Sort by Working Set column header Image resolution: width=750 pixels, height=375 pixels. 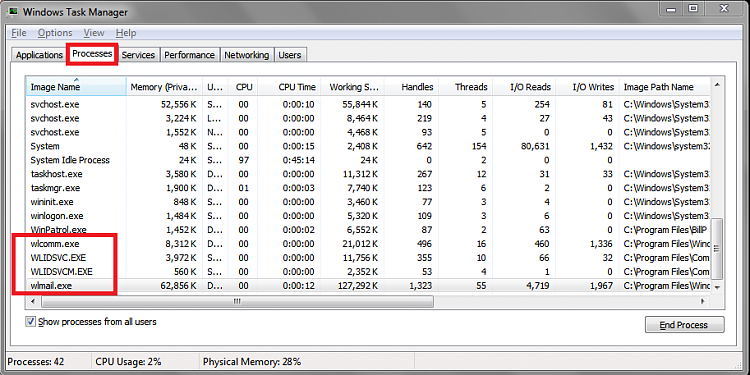click(x=352, y=87)
